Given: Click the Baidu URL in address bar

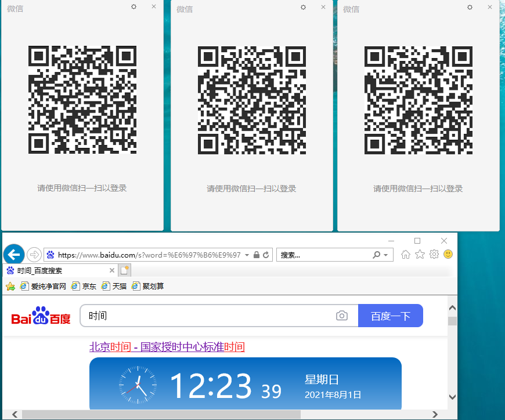Looking at the screenshot, I should pyautogui.click(x=149, y=255).
